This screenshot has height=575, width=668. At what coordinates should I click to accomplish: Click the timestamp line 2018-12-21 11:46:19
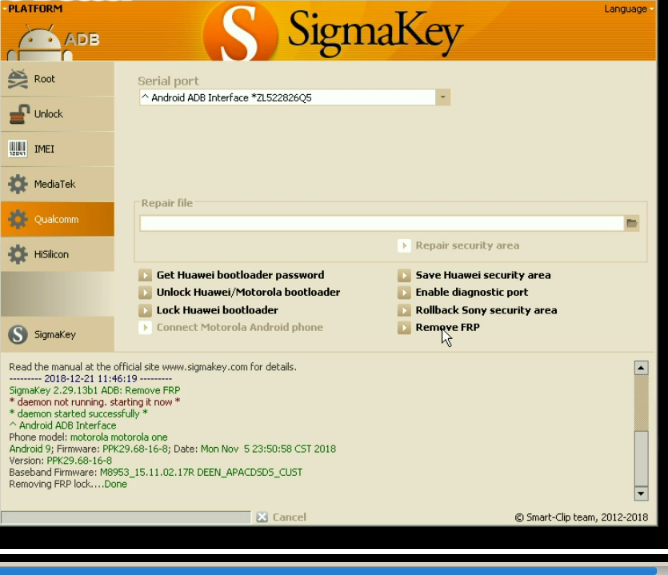coord(90,379)
